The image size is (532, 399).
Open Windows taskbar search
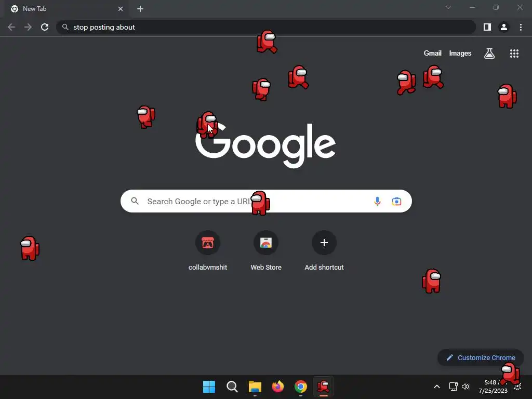(232, 387)
